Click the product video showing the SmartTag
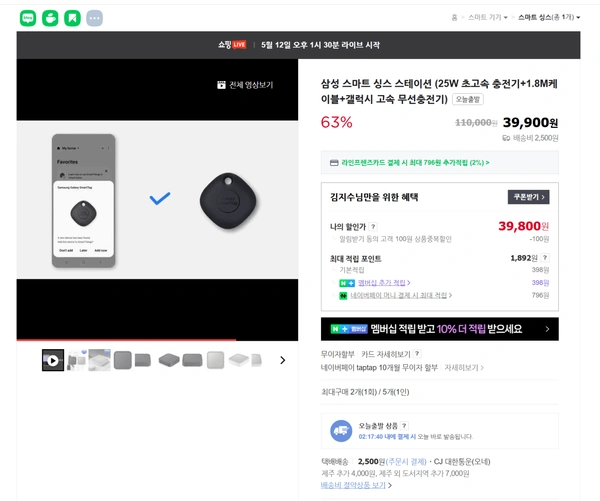 (157, 199)
